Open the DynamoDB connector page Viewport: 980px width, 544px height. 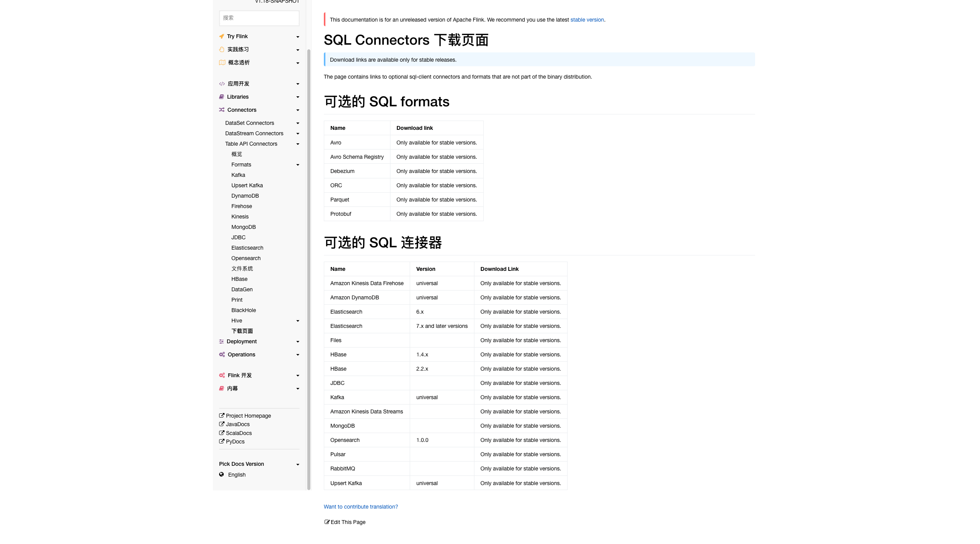click(245, 196)
